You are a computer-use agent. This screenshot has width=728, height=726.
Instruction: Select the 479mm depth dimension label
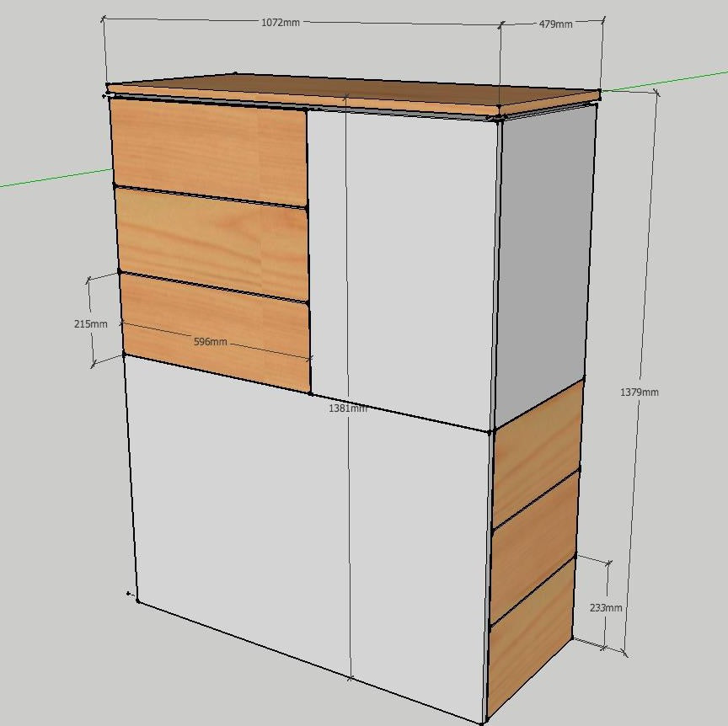(x=555, y=24)
